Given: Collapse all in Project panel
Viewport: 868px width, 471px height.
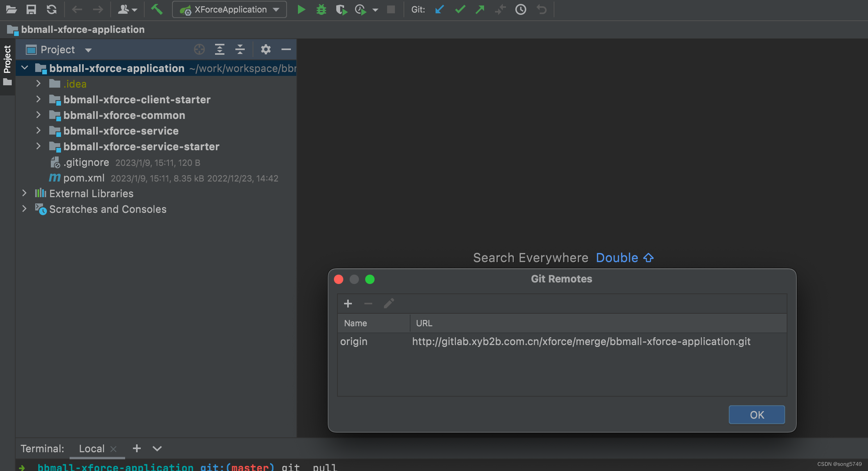Looking at the screenshot, I should point(240,50).
